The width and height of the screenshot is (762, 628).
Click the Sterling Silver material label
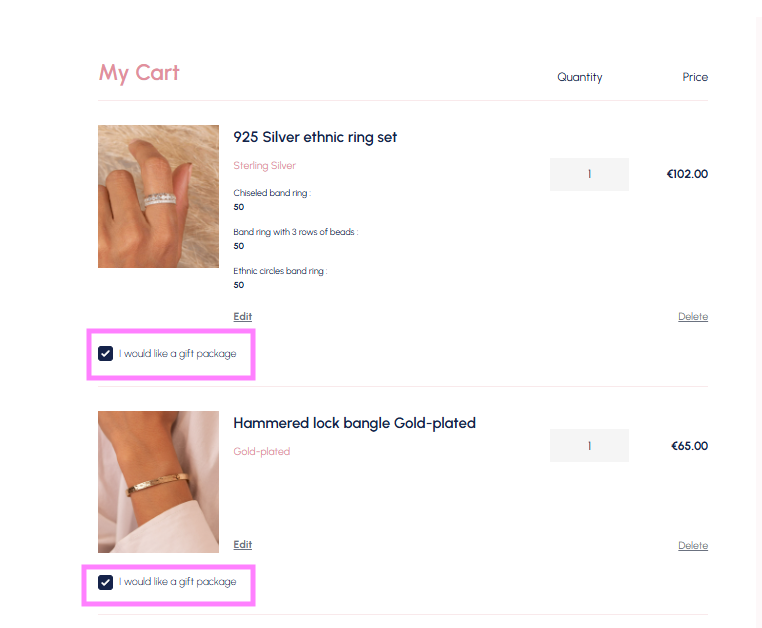coord(264,166)
